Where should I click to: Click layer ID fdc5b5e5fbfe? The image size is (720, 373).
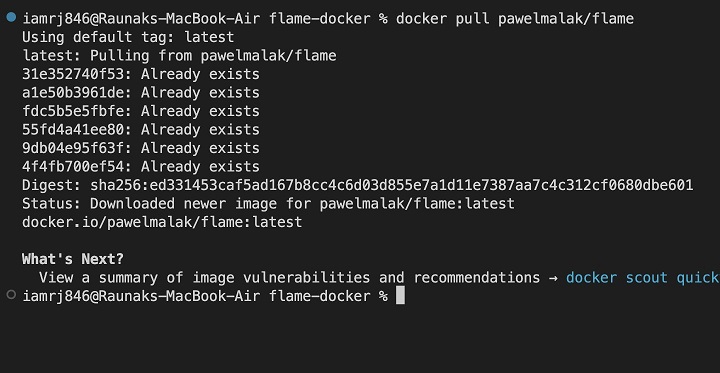tap(73, 111)
